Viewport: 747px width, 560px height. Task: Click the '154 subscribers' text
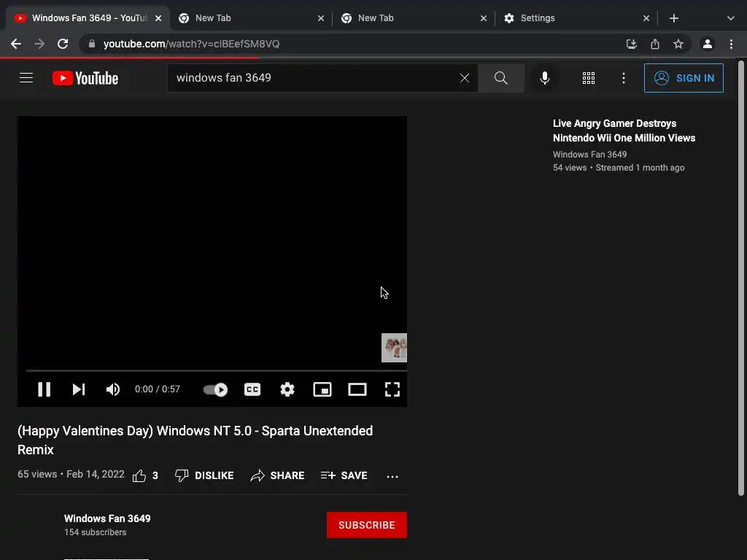[x=96, y=532]
